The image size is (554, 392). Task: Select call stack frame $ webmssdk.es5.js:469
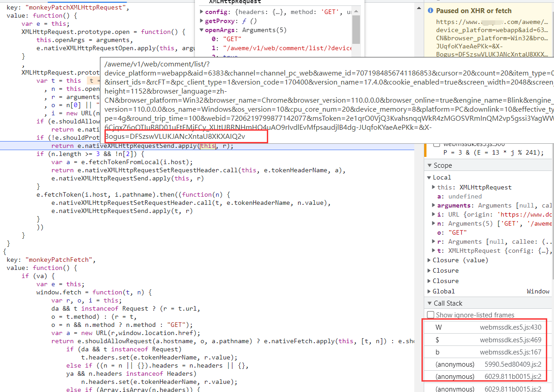tap(484, 340)
